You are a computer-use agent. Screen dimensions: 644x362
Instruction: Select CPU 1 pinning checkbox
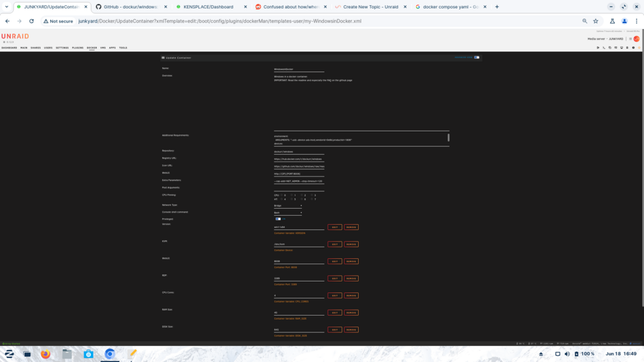tap(292, 195)
